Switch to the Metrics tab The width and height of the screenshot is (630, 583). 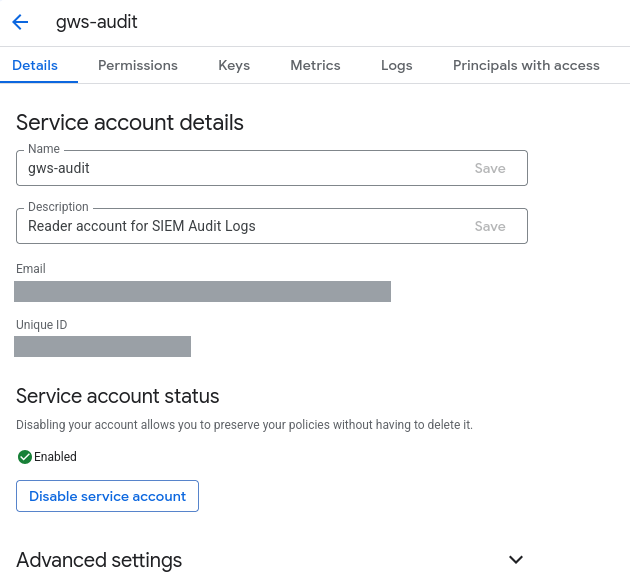[315, 65]
